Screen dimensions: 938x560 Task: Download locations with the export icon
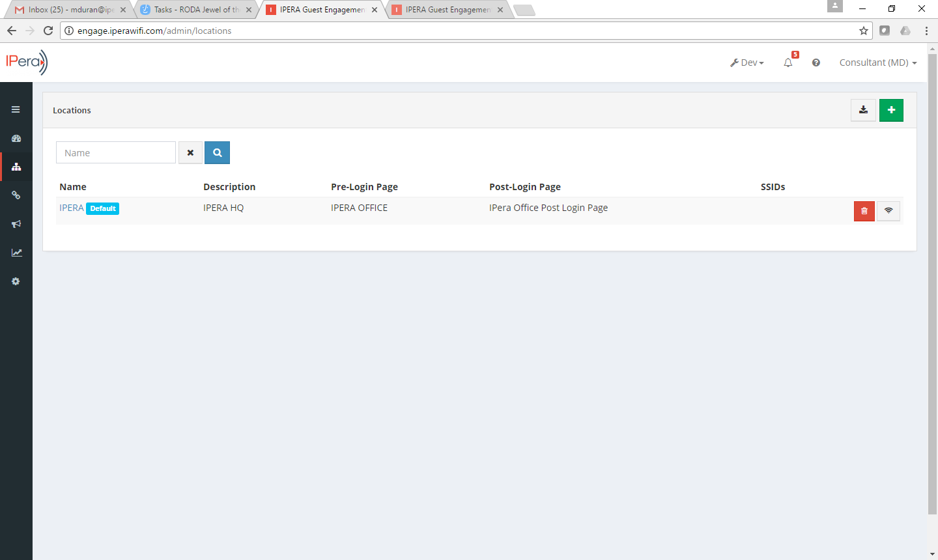[x=863, y=110]
